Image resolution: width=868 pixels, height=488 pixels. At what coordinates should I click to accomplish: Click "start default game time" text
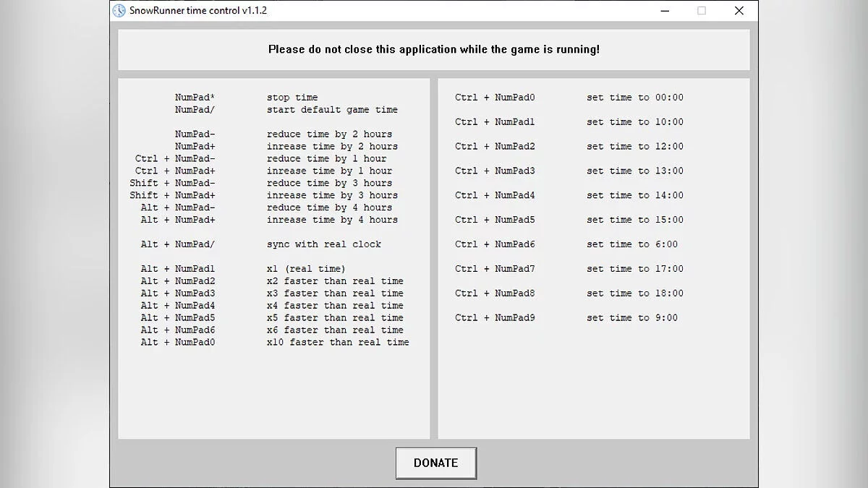332,110
